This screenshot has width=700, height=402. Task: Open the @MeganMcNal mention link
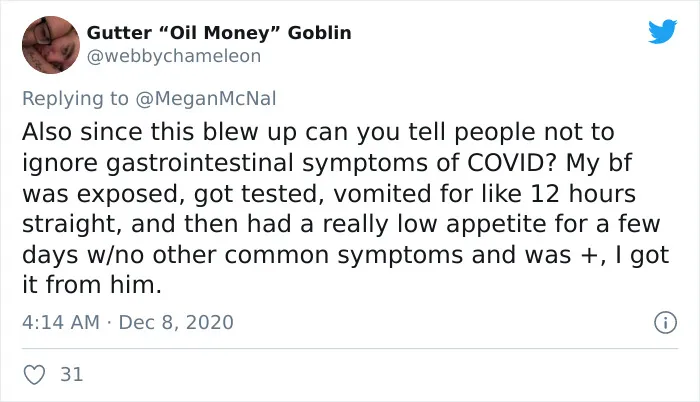coord(206,98)
